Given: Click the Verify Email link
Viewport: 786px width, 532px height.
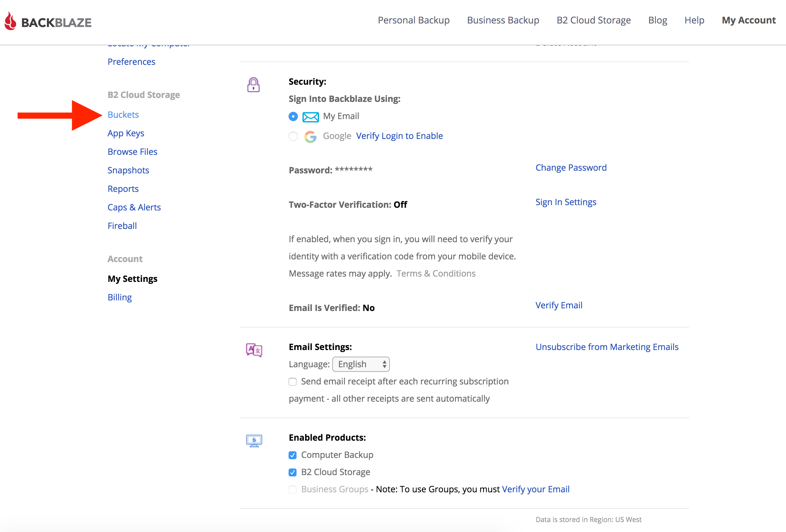Looking at the screenshot, I should [x=559, y=305].
